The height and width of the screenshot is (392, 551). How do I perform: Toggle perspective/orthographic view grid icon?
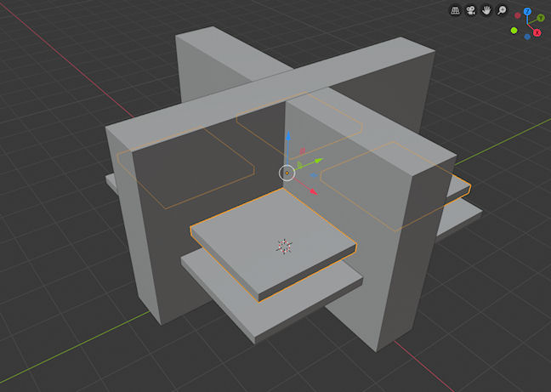coord(456,11)
